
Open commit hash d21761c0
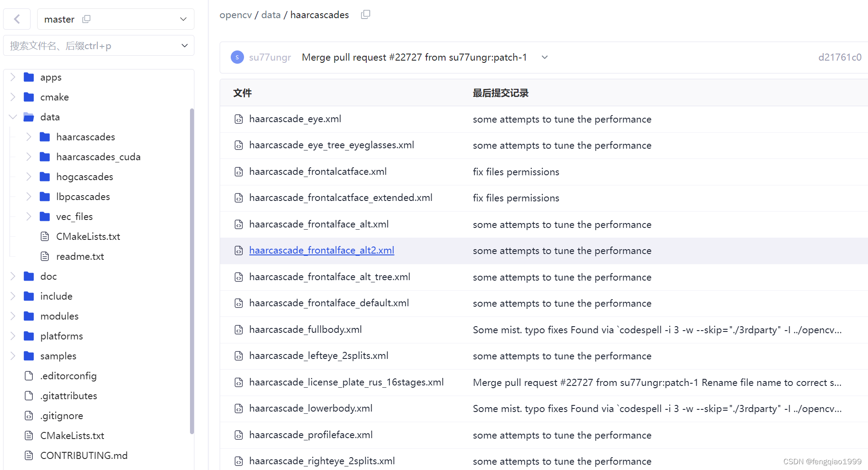coord(840,57)
